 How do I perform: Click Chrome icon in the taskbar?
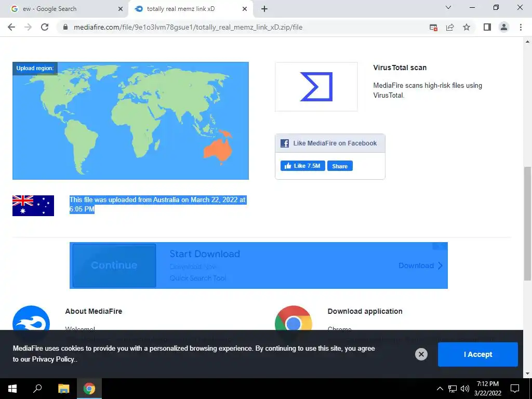click(x=89, y=389)
